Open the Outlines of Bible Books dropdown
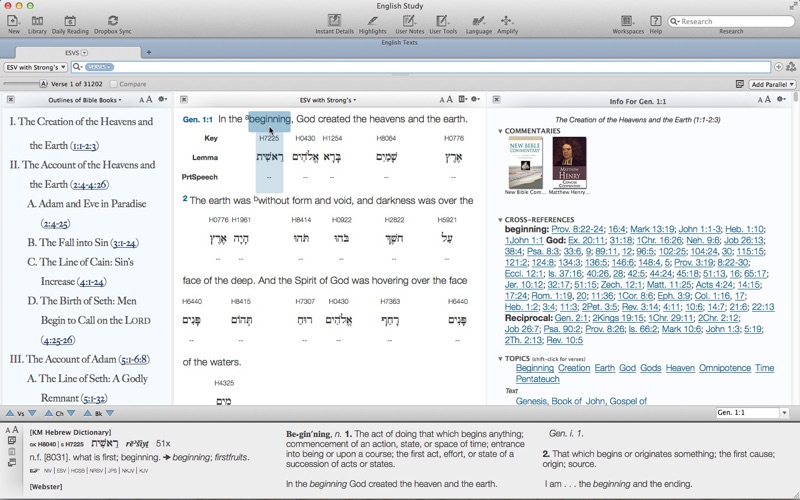This screenshot has height=500, width=800. click(x=86, y=100)
